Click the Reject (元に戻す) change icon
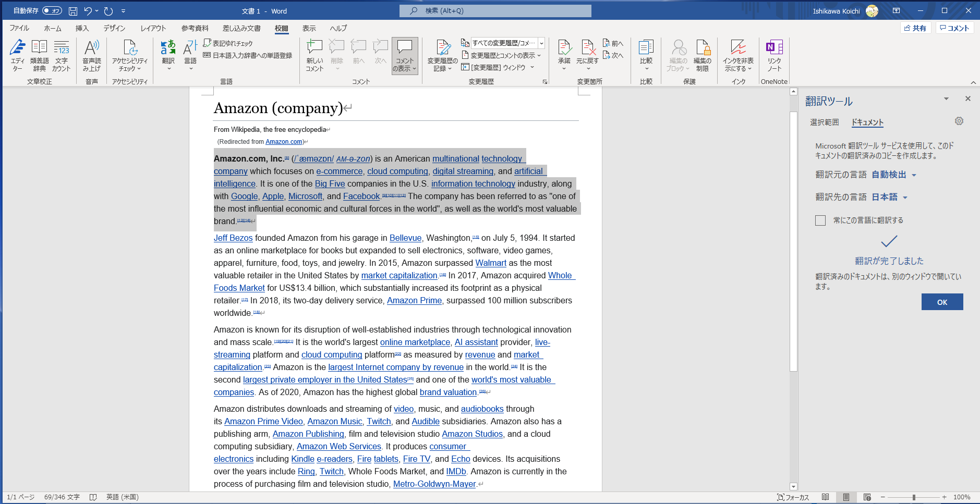Viewport: 980px width, 504px height. 587,55
